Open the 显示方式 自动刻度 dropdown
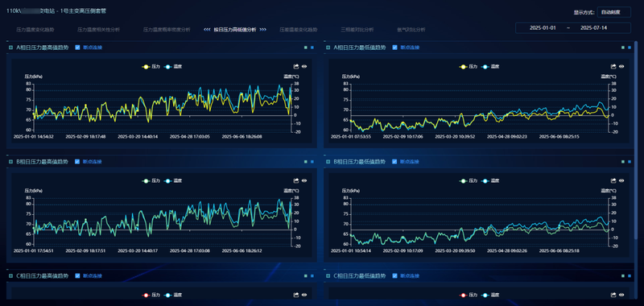The width and height of the screenshot is (644, 306). pyautogui.click(x=613, y=12)
